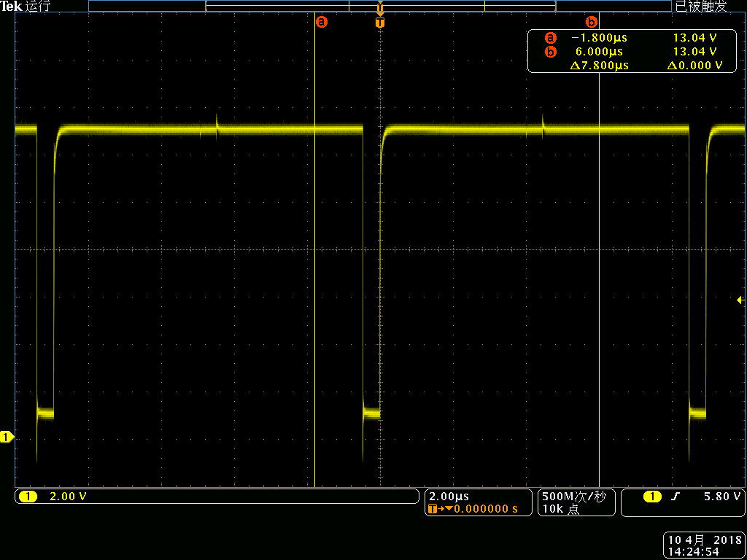The image size is (747, 560).
Task: Click the channel 1 badge in vertical scale readout
Action: 28,497
